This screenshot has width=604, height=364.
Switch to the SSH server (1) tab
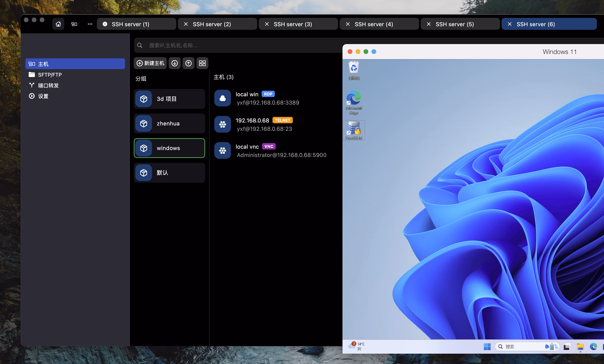(131, 24)
